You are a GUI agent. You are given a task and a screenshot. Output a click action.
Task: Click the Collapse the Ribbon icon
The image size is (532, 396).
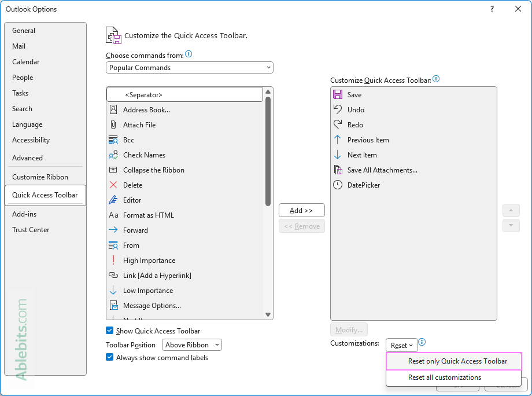click(113, 170)
